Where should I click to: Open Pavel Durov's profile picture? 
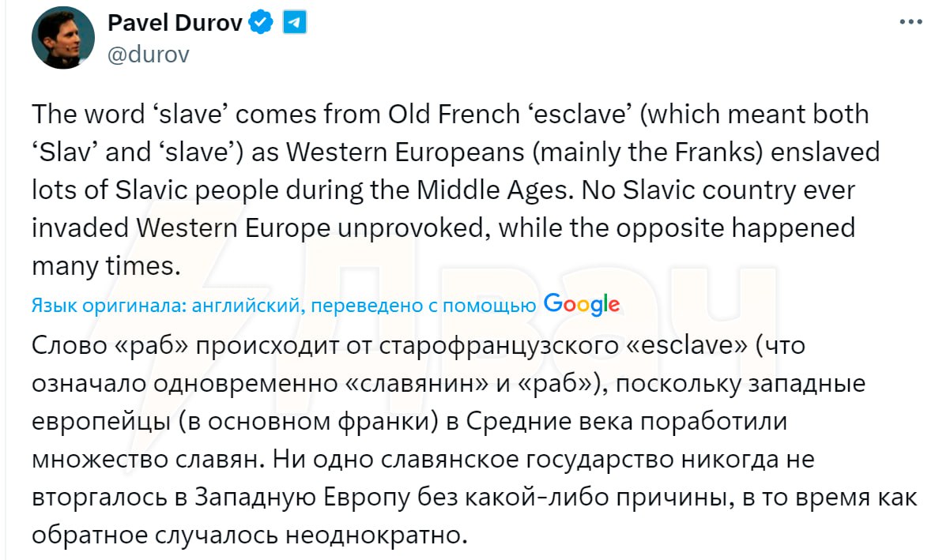[x=63, y=38]
